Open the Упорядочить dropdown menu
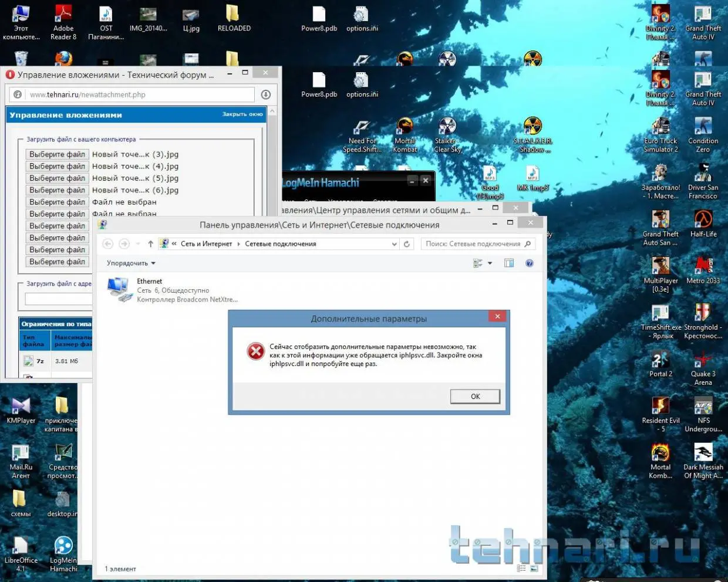The width and height of the screenshot is (728, 582). 131,263
